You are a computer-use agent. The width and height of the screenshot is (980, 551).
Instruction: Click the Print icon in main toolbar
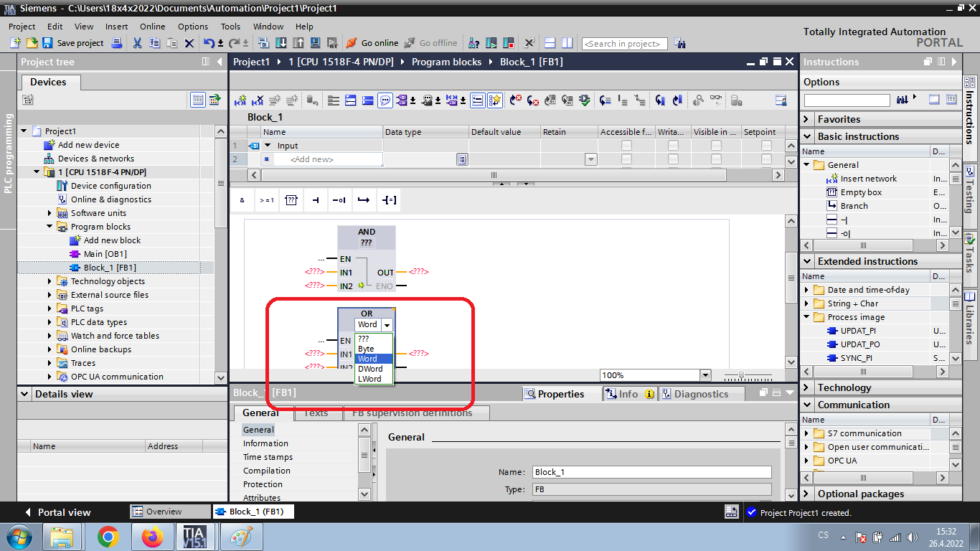point(117,43)
